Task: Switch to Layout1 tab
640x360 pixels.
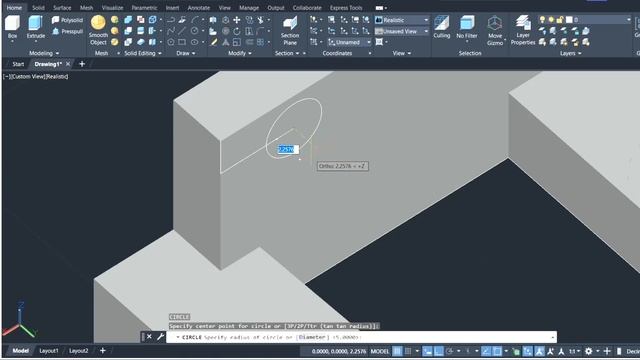Action: tap(49, 351)
